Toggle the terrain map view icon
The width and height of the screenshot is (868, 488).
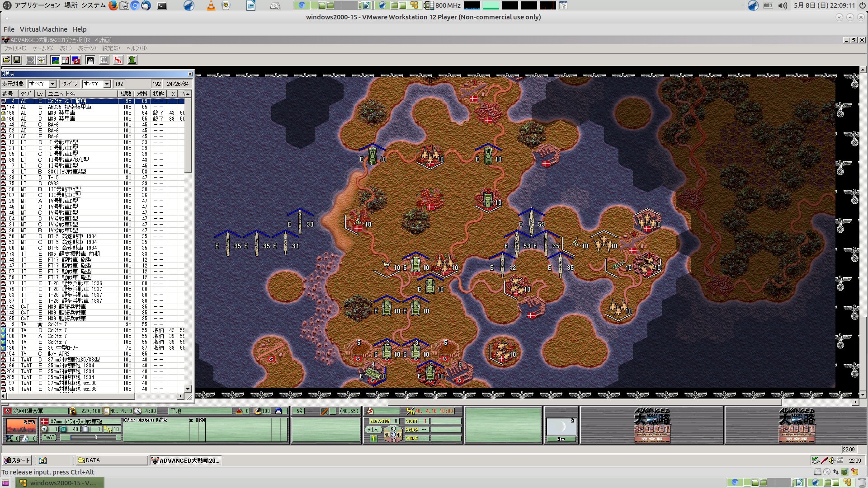55,60
